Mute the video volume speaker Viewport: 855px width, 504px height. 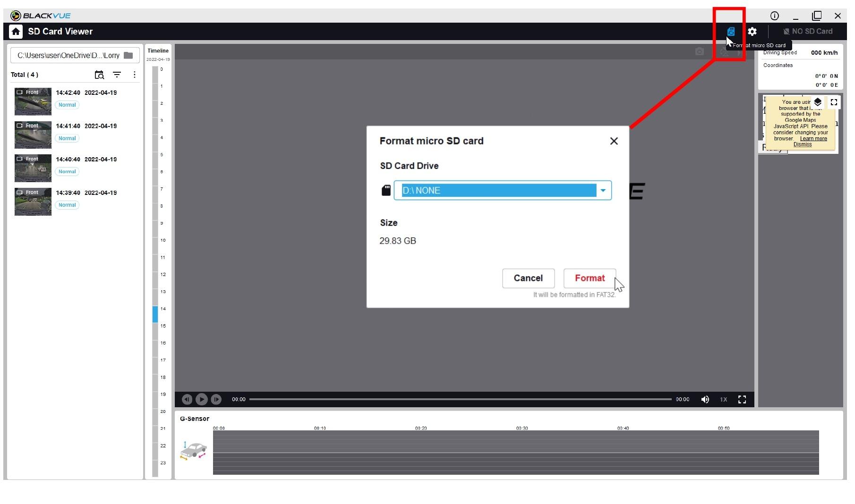[x=705, y=399]
